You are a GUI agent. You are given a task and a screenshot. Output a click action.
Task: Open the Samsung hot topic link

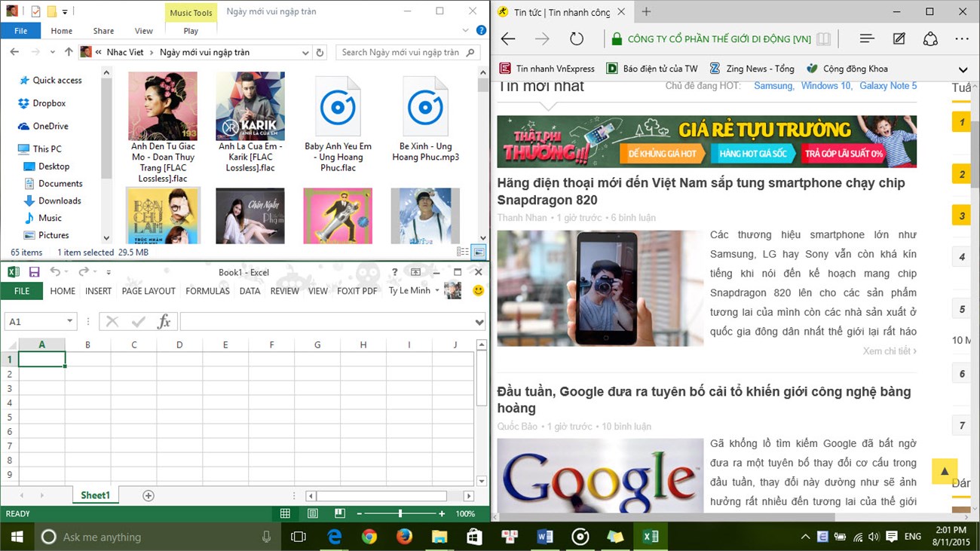773,86
